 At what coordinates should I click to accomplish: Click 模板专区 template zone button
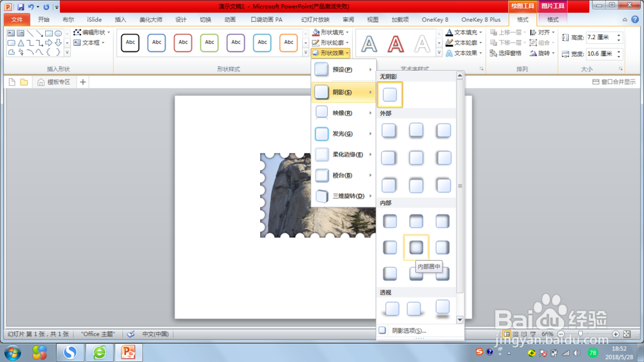click(x=54, y=82)
